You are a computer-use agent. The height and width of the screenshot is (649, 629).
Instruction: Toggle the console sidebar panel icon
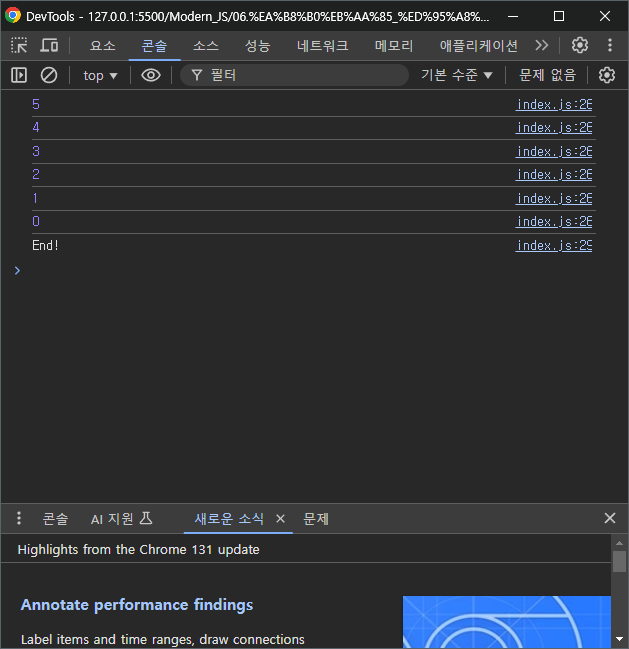tap(19, 75)
